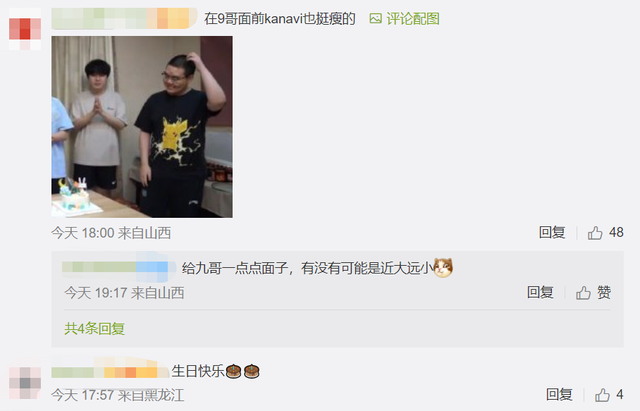Expand 共4条回复 replies
The width and height of the screenshot is (640, 411).
[94, 328]
